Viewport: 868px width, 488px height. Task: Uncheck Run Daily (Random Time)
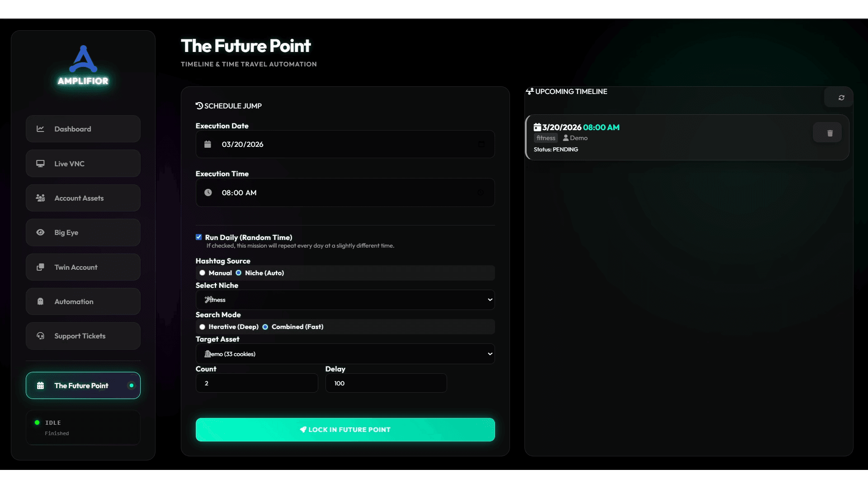199,237
